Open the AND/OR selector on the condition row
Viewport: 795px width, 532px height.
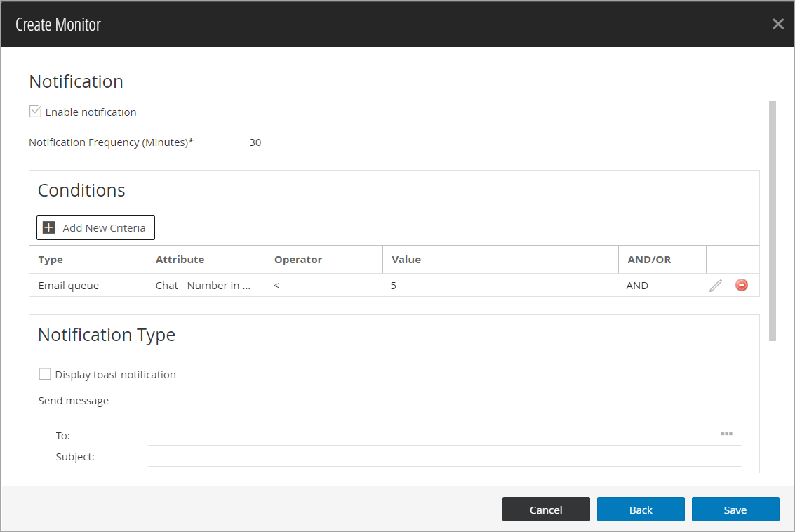point(637,285)
